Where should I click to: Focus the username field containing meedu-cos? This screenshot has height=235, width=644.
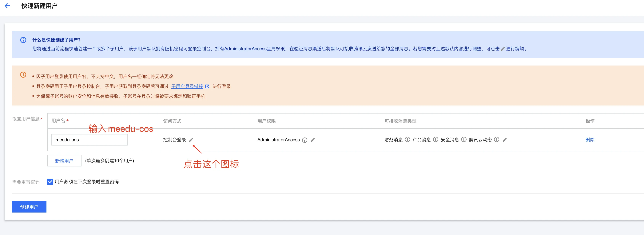(89, 140)
